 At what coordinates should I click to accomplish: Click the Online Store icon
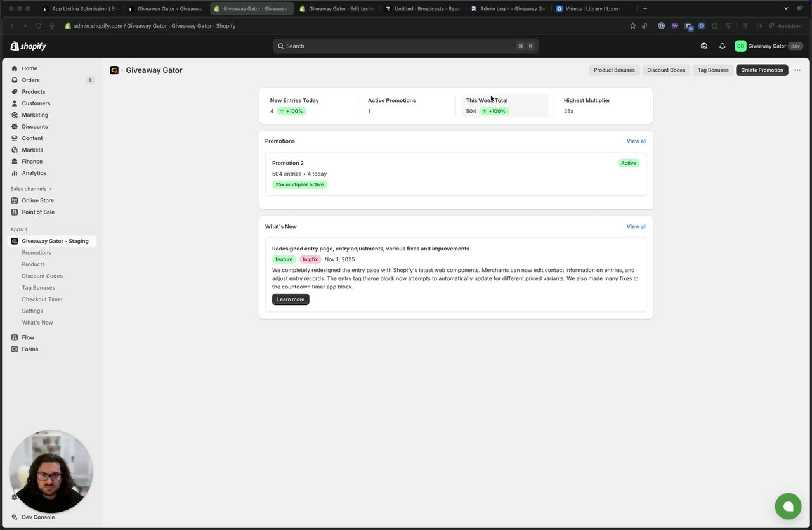tap(15, 200)
